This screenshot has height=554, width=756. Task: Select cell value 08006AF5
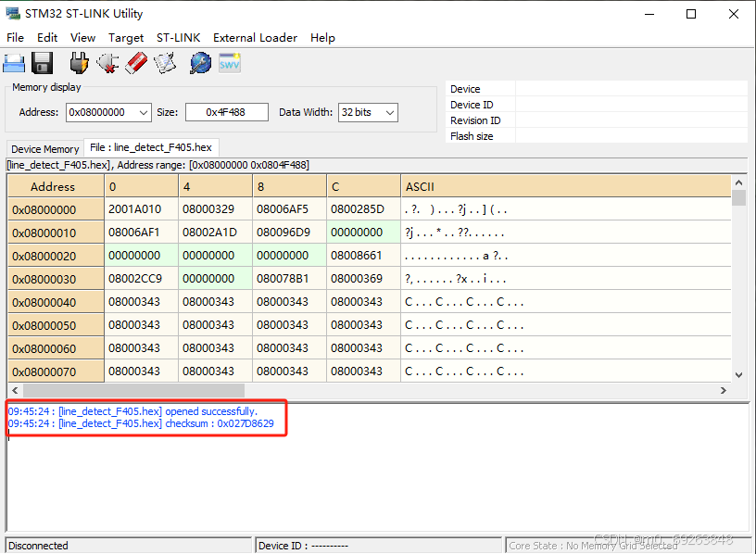[x=290, y=209]
